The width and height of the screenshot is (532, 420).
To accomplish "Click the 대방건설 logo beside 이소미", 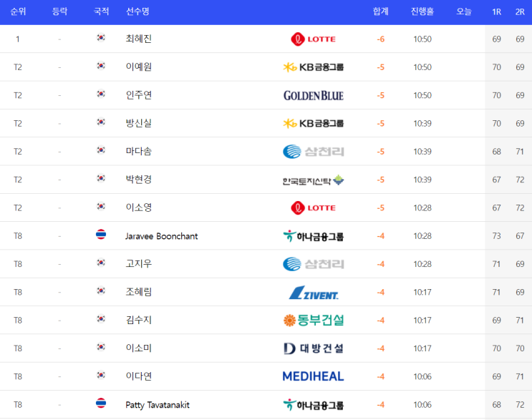I will pyautogui.click(x=313, y=348).
